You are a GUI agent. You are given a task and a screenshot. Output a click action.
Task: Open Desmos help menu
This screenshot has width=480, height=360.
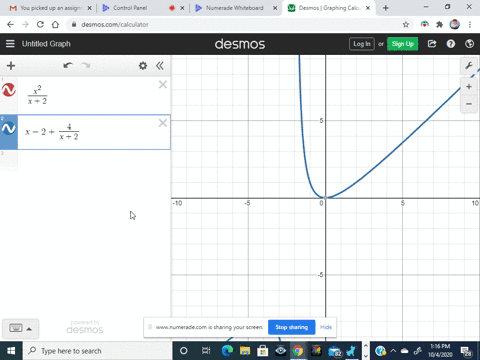pos(451,44)
